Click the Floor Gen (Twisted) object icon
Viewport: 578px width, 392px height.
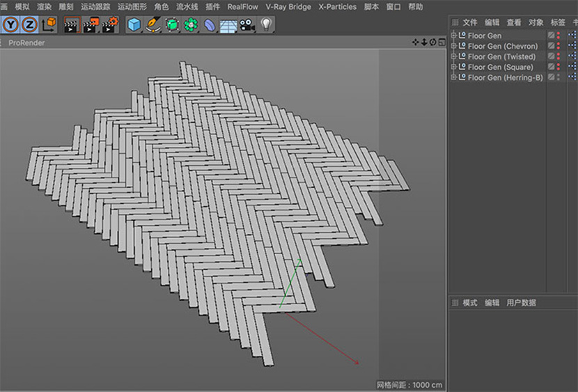[462, 56]
